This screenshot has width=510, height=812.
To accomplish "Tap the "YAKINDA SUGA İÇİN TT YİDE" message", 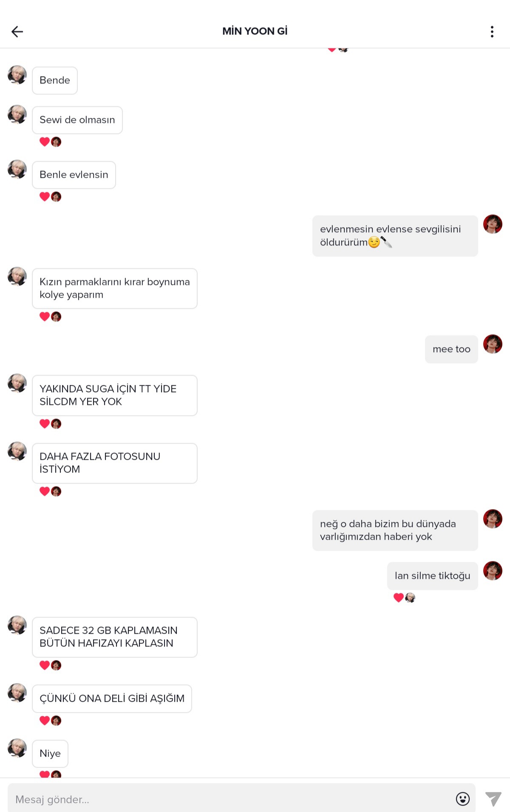I will pos(115,395).
